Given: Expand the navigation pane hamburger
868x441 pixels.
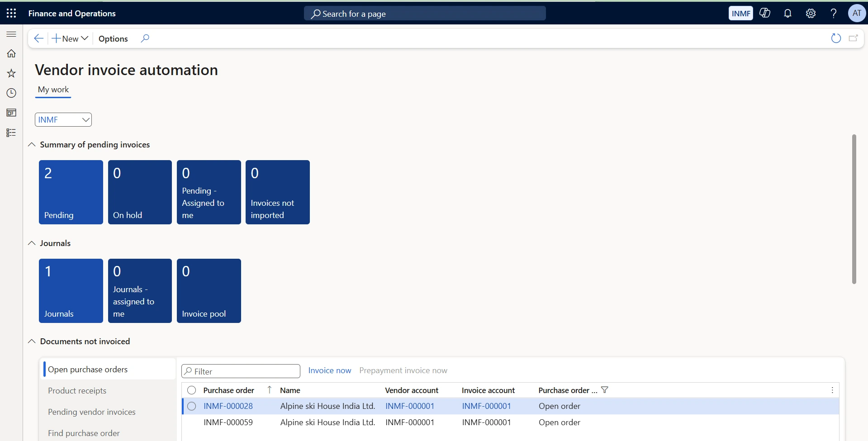Looking at the screenshot, I should pos(11,34).
